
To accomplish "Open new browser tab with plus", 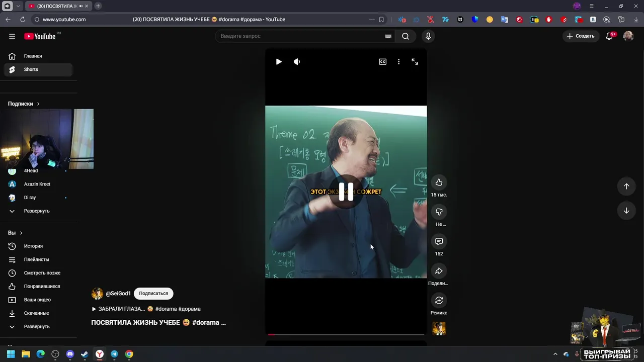I will click(98, 6).
